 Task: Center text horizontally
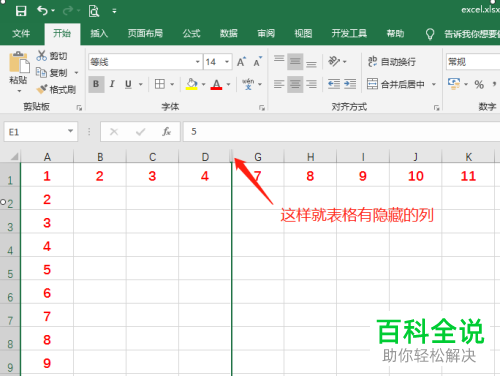295,84
